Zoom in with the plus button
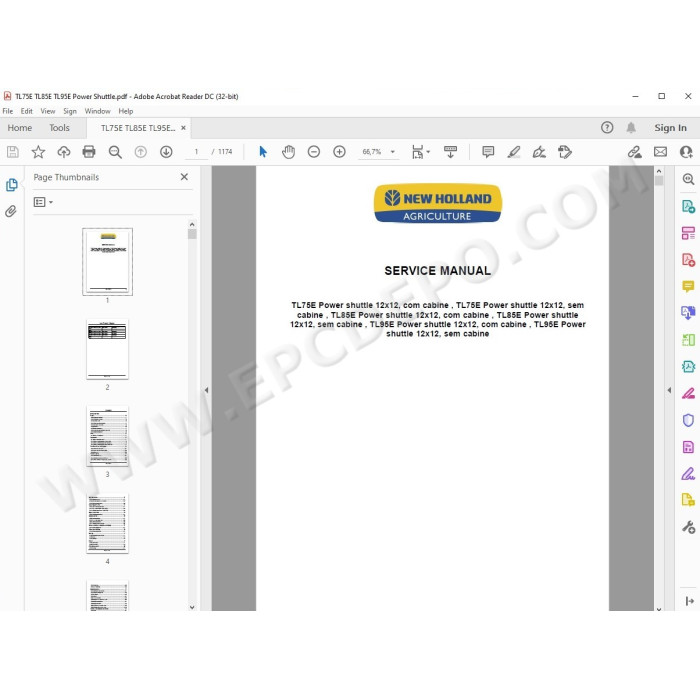700x700 pixels. [x=339, y=152]
